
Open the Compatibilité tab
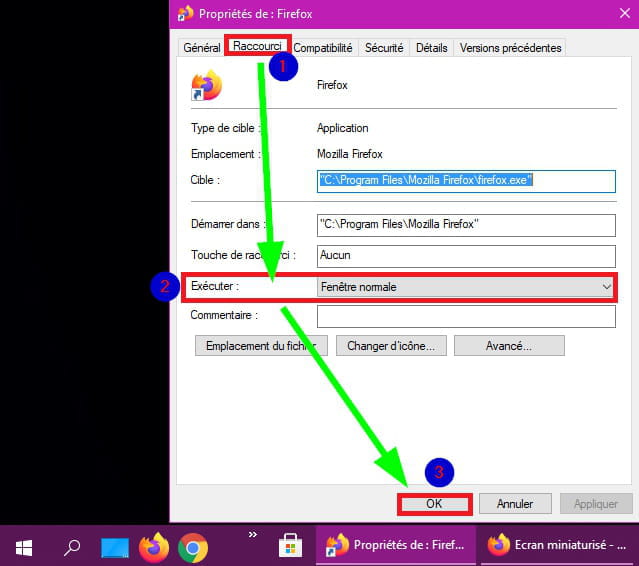click(x=323, y=48)
